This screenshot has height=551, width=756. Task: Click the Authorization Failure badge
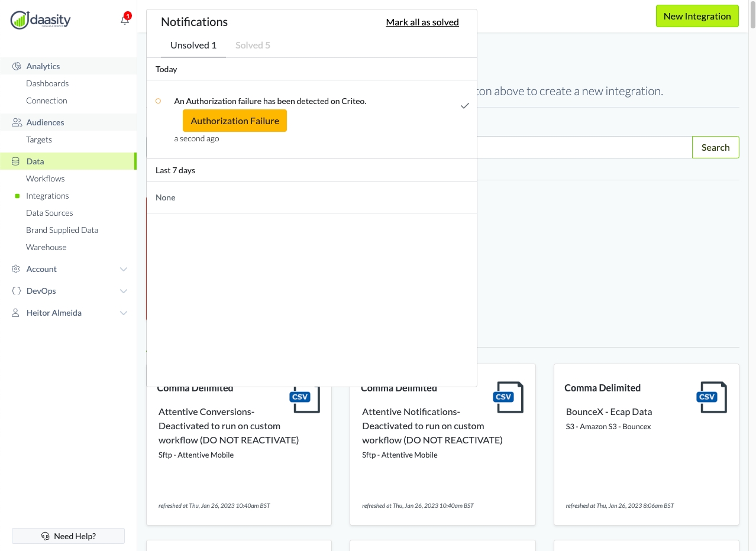click(235, 121)
